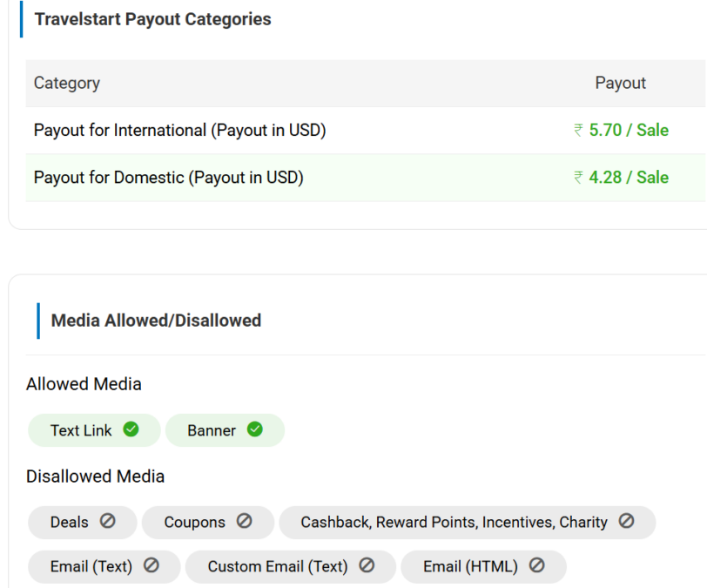This screenshot has height=588, width=707.
Task: Click the Media Allowed/Disallowed heading
Action: 156,321
